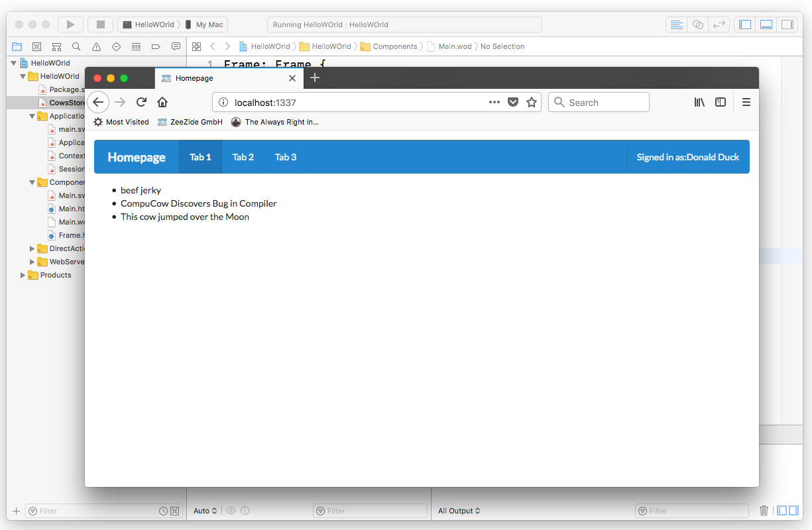Collapse the HelloWOrld project root

pyautogui.click(x=13, y=63)
